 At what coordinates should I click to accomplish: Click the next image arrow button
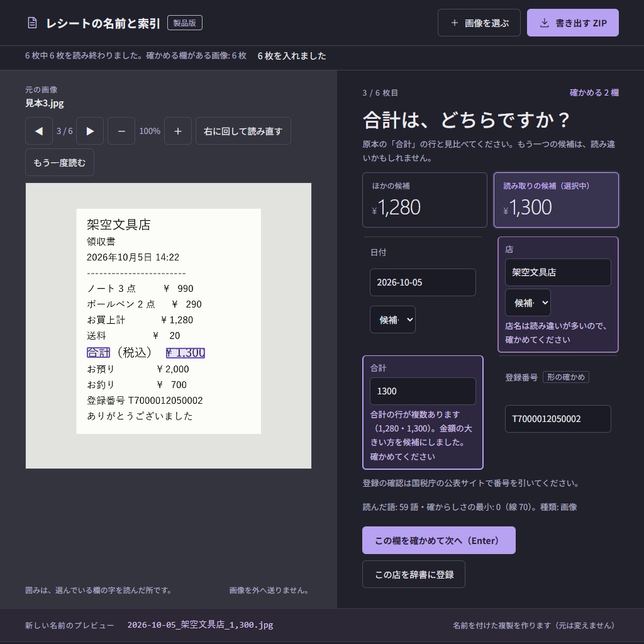coord(90,131)
